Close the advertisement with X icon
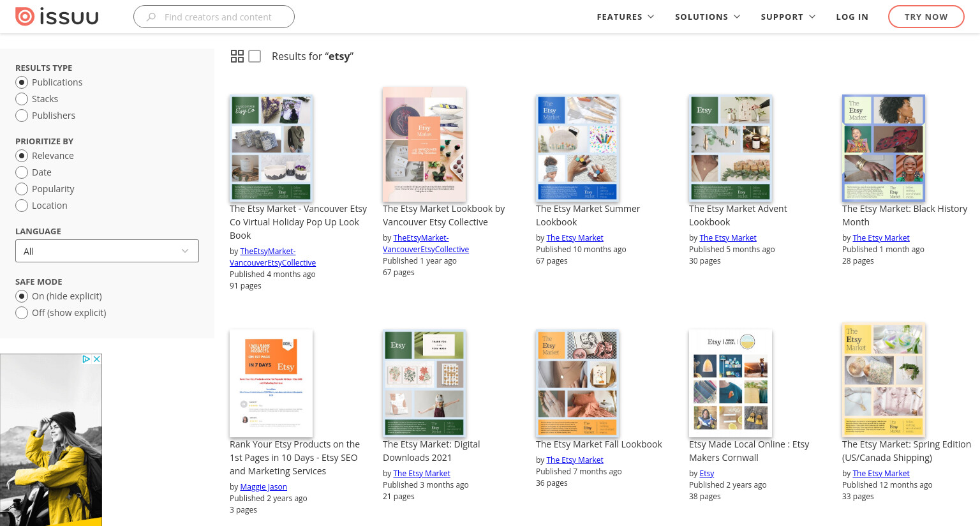The image size is (980, 526). (97, 359)
